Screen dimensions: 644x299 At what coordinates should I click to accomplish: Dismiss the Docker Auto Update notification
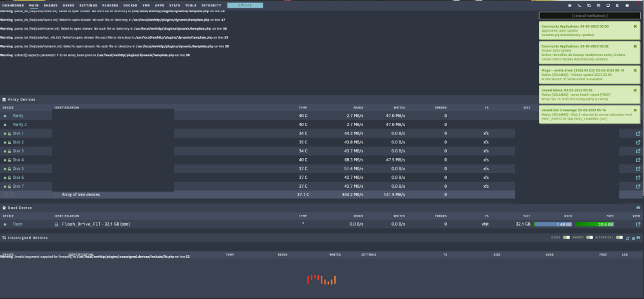tap(635, 46)
